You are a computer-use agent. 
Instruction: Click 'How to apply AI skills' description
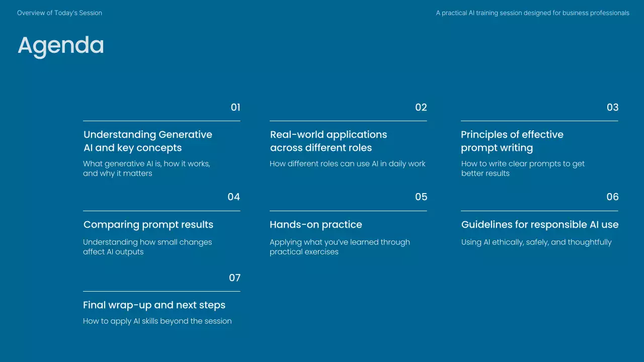click(x=157, y=321)
